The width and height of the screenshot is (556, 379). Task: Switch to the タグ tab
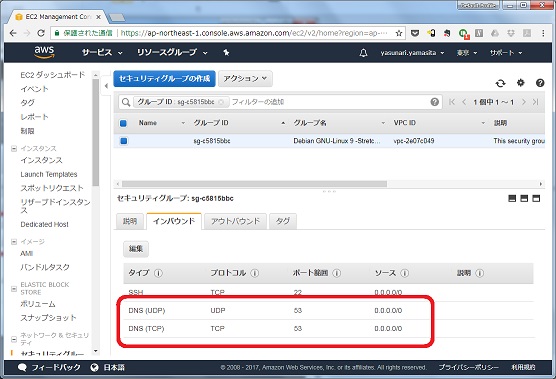(283, 221)
